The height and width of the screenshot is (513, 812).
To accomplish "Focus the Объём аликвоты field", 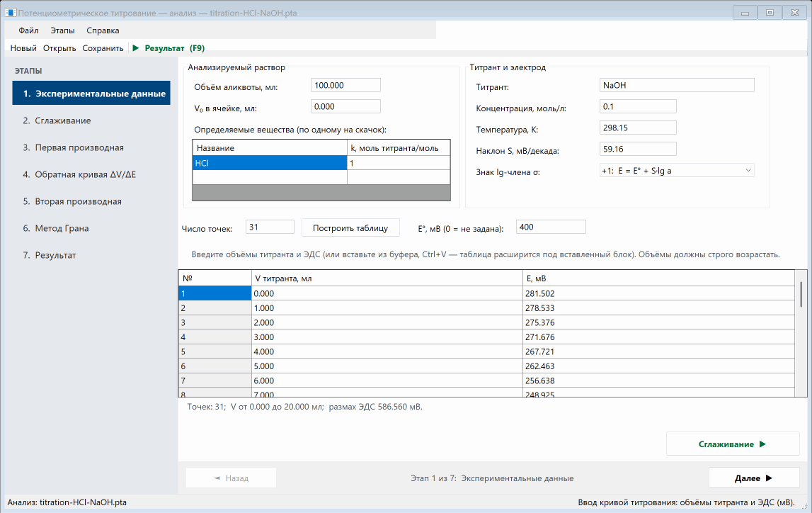I will (x=345, y=85).
